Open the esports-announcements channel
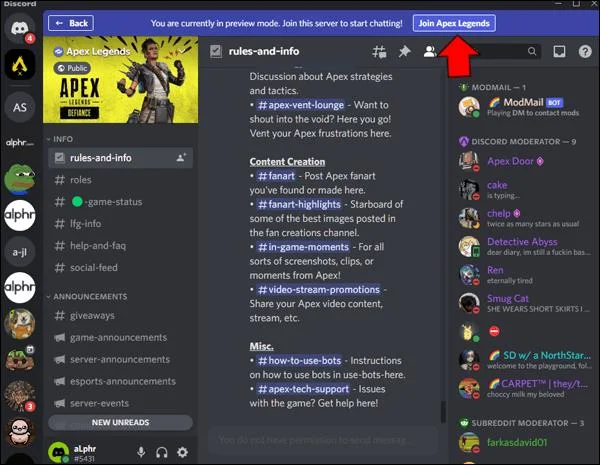Viewport: 600px width, 465px height. tap(120, 382)
